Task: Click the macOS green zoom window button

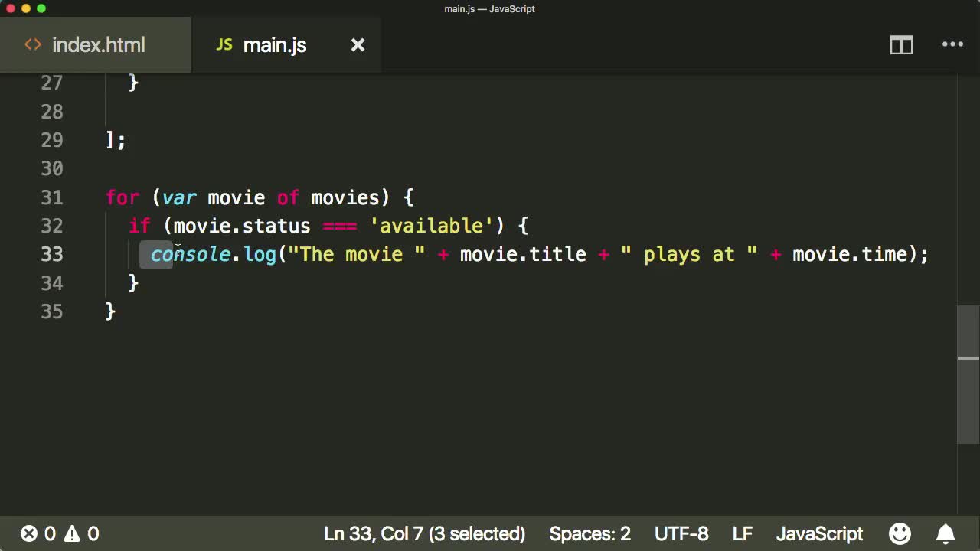Action: 41,8
